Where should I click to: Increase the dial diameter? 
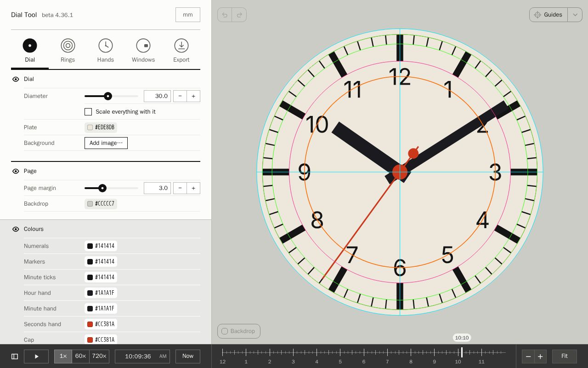point(193,96)
